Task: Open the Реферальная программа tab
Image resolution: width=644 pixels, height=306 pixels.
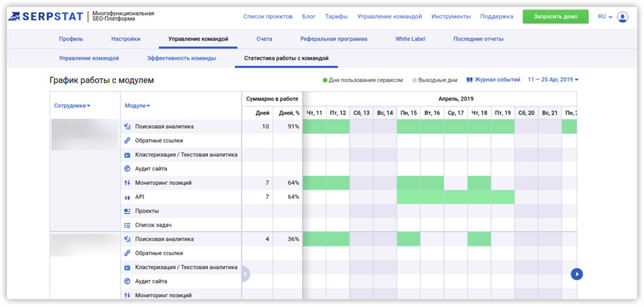Action: coord(334,39)
